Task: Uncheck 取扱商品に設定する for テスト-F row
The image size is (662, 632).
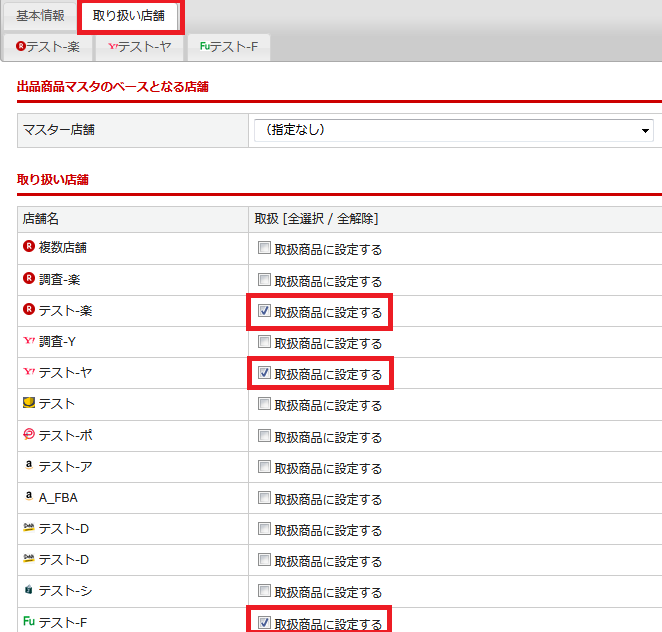Action: pos(264,622)
